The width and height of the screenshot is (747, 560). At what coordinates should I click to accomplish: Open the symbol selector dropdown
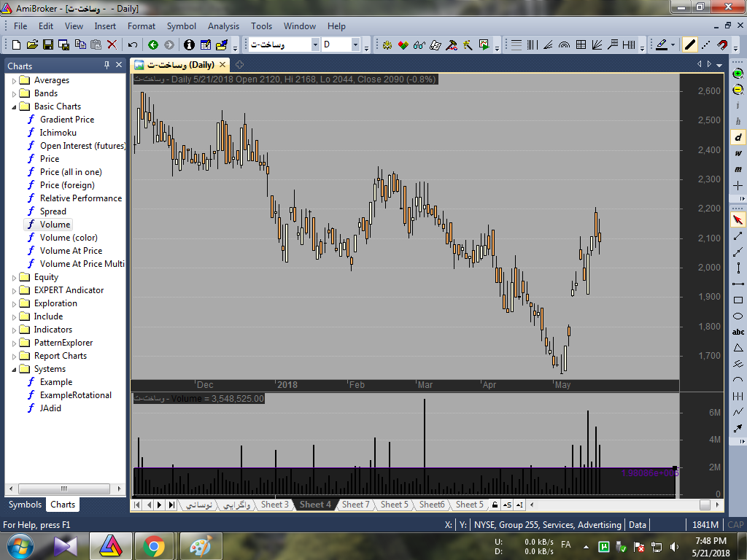tap(315, 44)
